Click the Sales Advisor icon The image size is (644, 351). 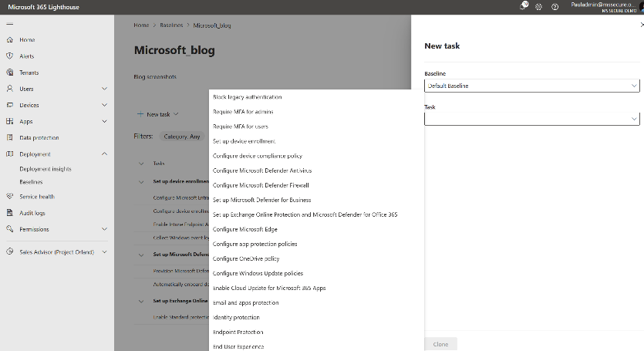pyautogui.click(x=10, y=252)
